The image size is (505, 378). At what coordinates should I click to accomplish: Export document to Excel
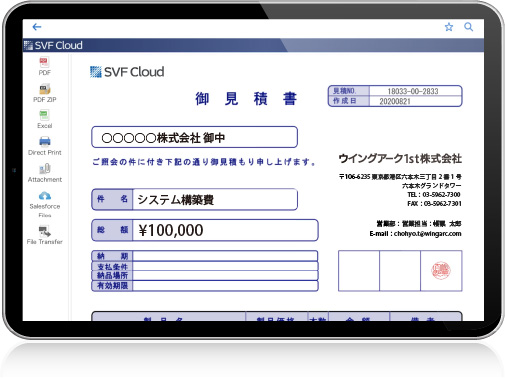(x=45, y=119)
